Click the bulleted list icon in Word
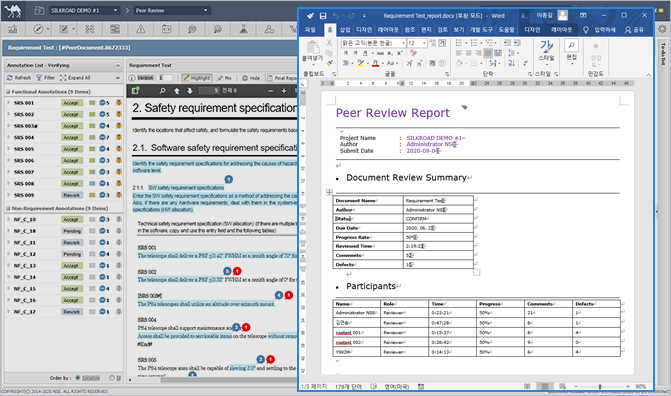 click(x=459, y=43)
